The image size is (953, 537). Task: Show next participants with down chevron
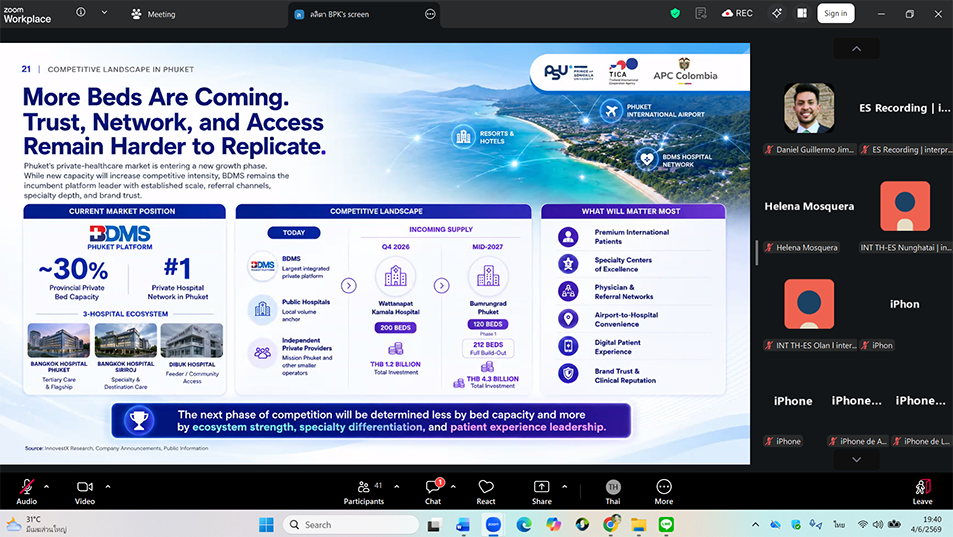click(x=856, y=460)
